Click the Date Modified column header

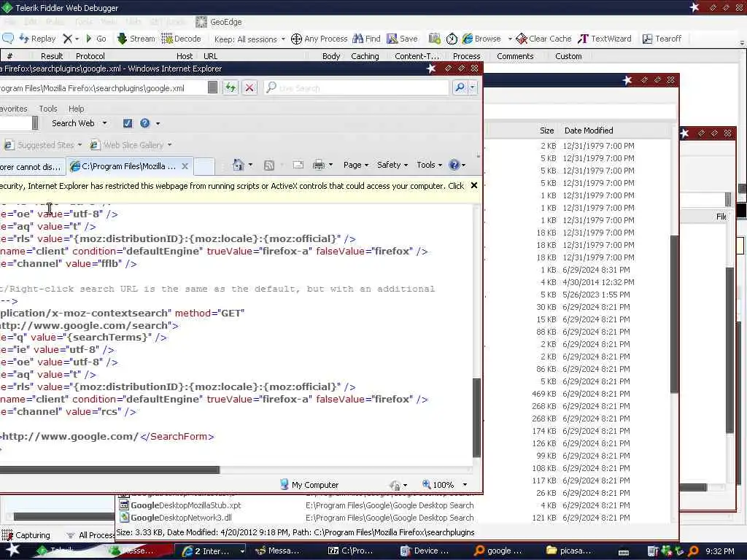[x=589, y=131]
